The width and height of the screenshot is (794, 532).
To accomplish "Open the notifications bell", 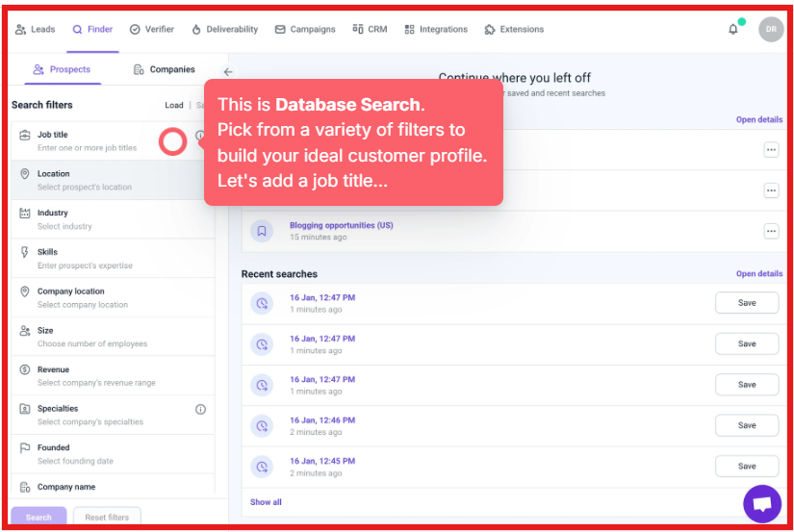I will point(732,30).
